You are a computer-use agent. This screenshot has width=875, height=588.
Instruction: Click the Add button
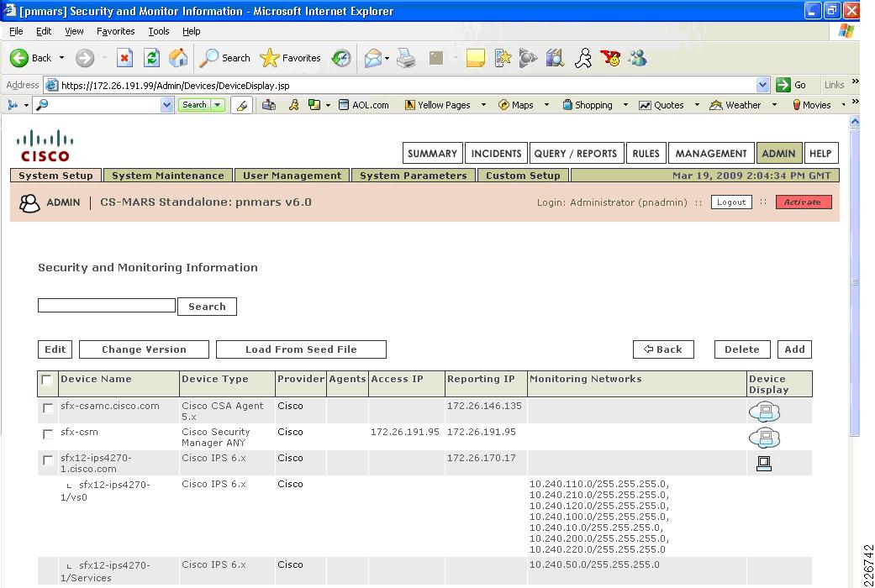794,349
